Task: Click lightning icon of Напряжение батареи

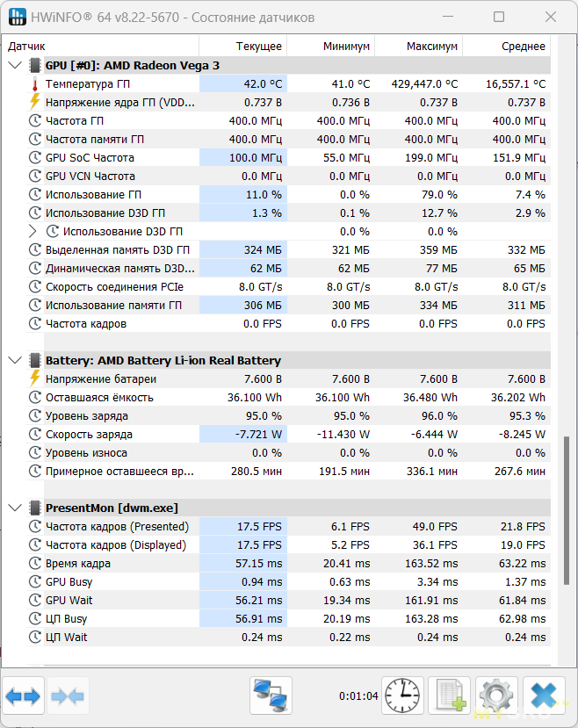Action: point(35,378)
